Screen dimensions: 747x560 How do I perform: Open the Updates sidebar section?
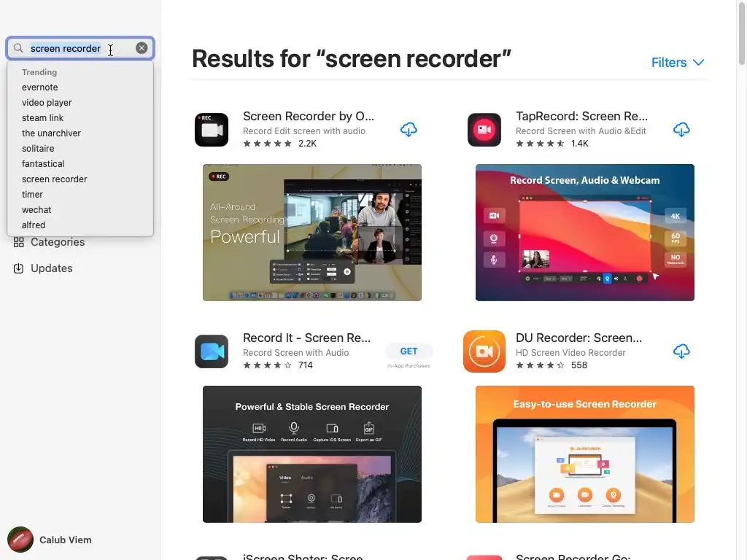pyautogui.click(x=52, y=268)
